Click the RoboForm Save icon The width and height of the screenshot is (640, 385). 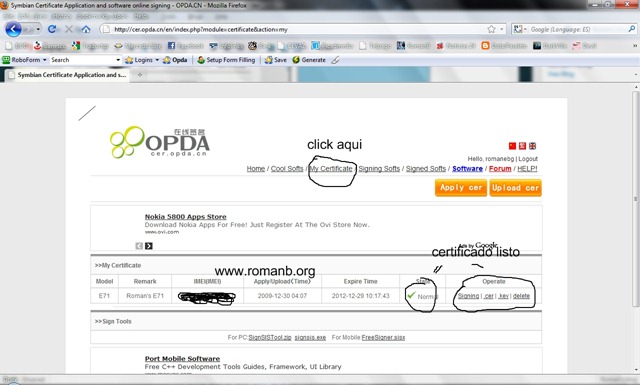(x=276, y=60)
